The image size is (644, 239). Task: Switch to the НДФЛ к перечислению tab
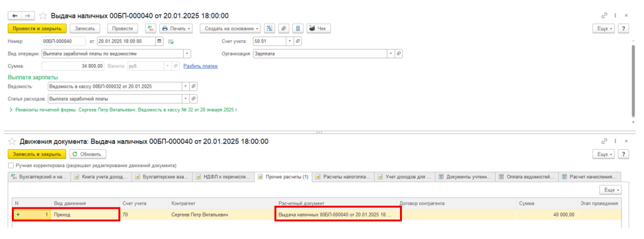click(x=223, y=177)
